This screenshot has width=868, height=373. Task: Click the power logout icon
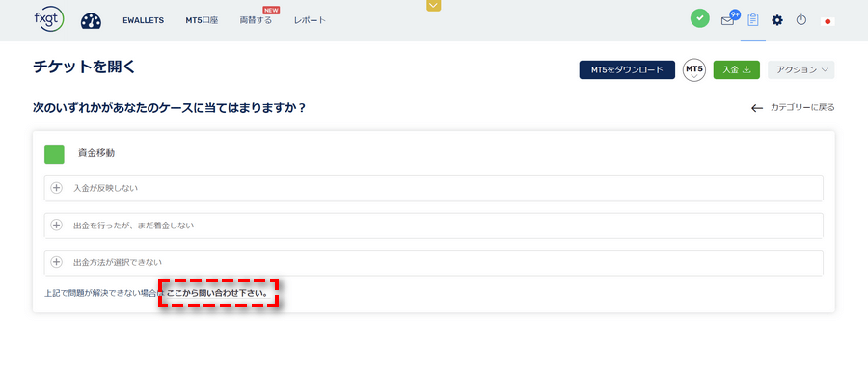click(801, 20)
